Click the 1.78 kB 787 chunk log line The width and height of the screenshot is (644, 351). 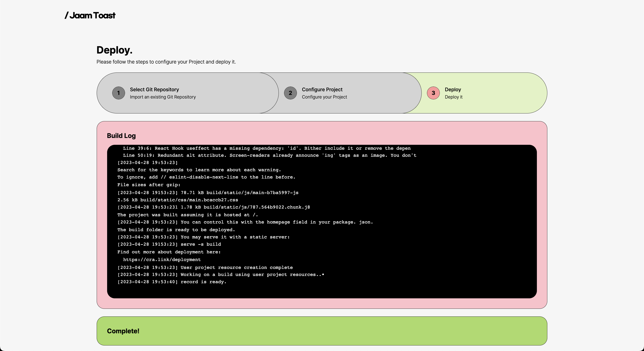click(214, 207)
